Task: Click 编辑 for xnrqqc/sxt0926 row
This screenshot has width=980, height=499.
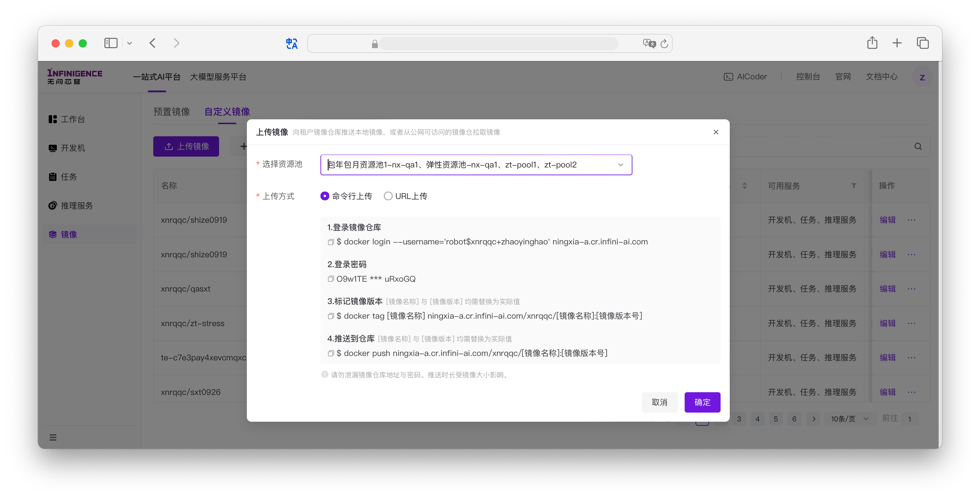Action: (x=887, y=392)
